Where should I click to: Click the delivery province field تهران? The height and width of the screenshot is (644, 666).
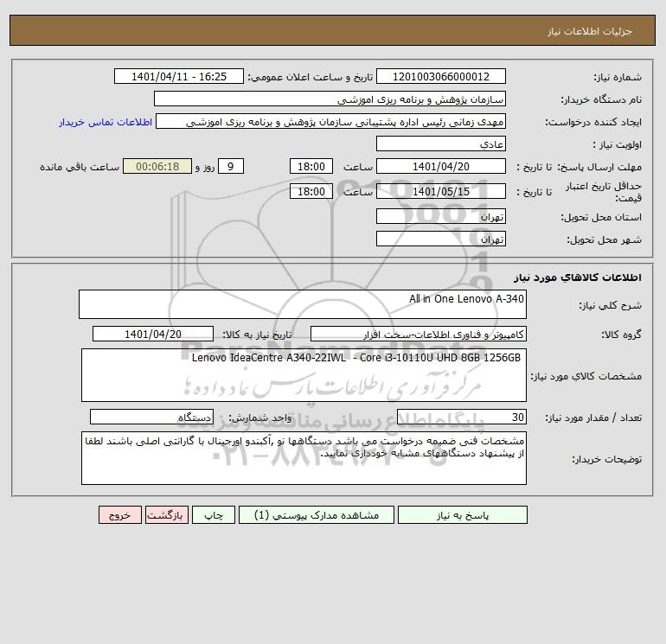point(441,216)
